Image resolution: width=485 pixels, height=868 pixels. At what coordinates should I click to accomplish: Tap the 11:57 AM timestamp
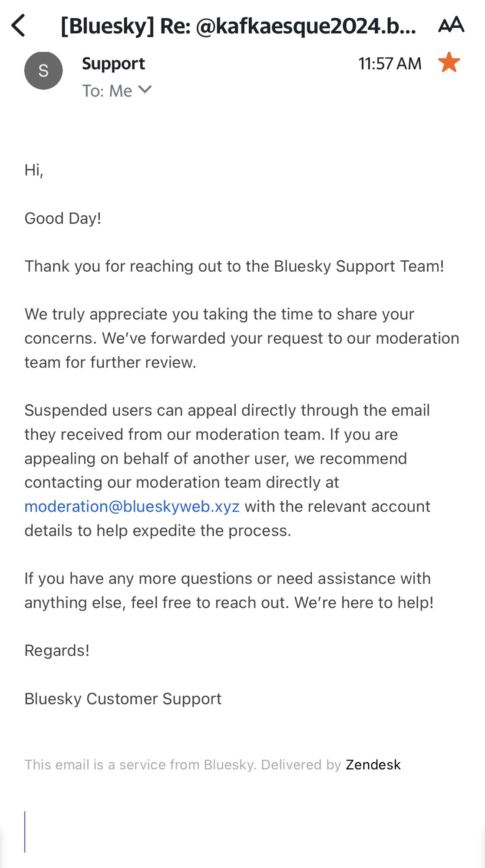pos(389,64)
